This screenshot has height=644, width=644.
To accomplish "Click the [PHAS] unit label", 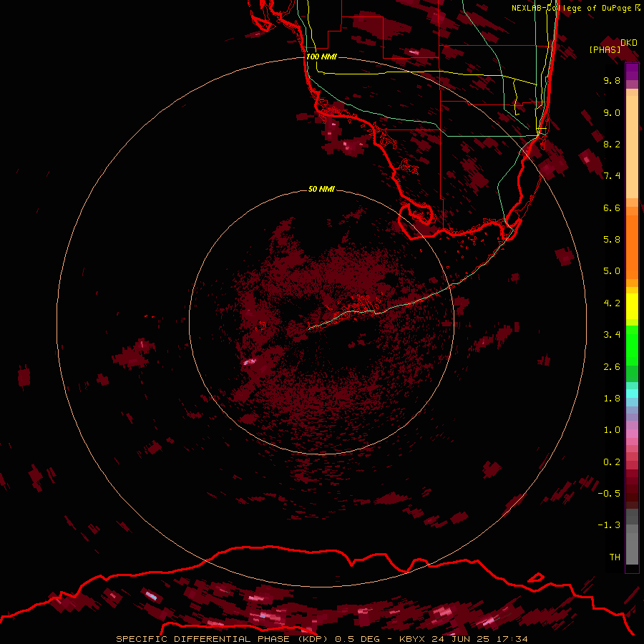I will pos(605,50).
